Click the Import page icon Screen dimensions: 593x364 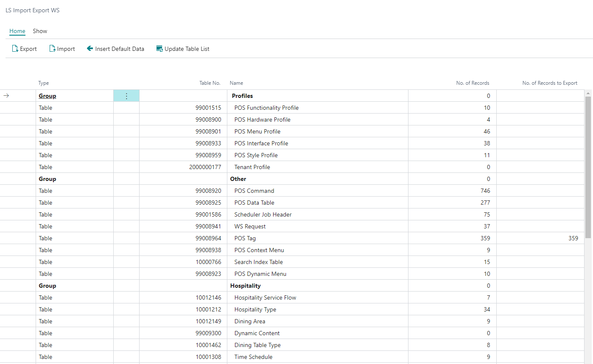coord(53,49)
